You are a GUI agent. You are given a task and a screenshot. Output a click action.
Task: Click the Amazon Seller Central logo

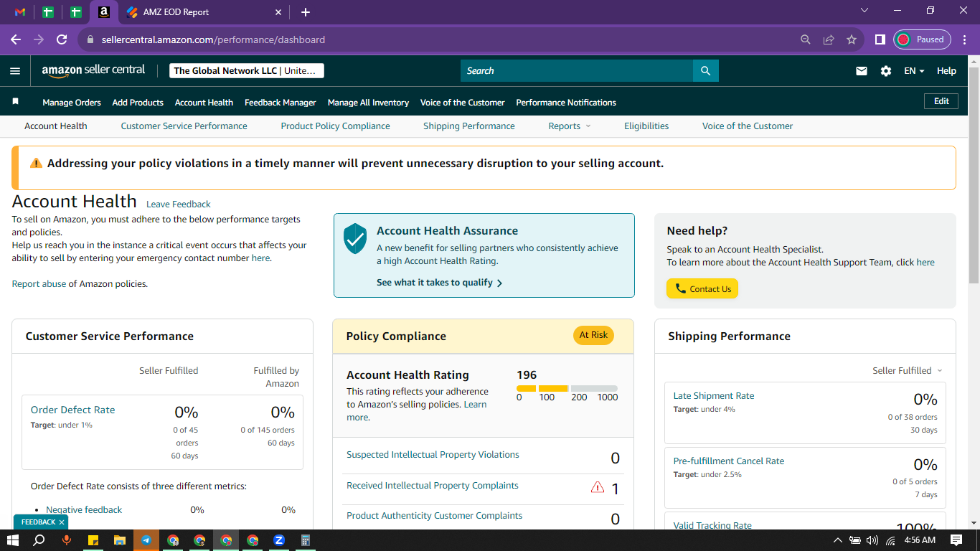pos(93,70)
